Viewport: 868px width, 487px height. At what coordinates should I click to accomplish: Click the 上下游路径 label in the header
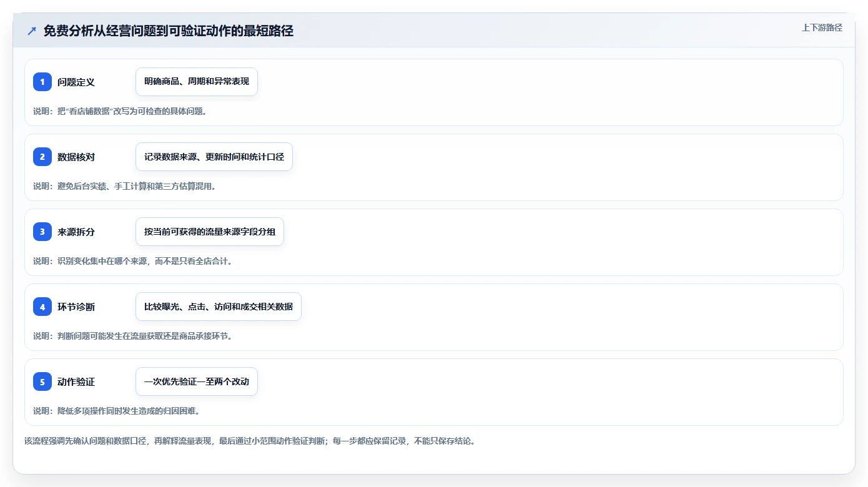coord(822,27)
